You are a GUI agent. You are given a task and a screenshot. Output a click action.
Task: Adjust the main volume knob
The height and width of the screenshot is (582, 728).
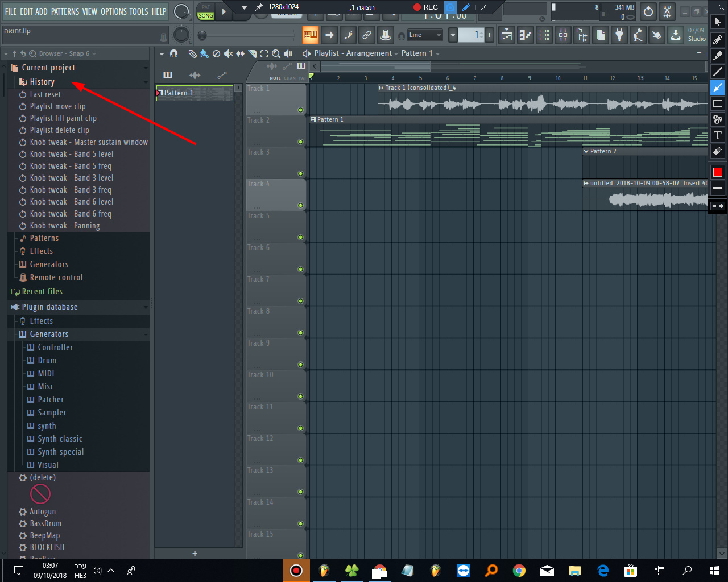pyautogui.click(x=181, y=11)
